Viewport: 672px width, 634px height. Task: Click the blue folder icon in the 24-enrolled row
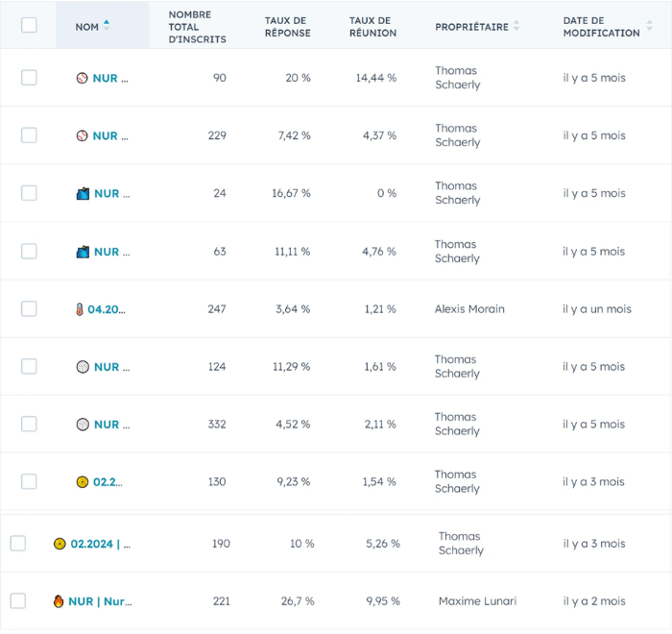tap(83, 193)
